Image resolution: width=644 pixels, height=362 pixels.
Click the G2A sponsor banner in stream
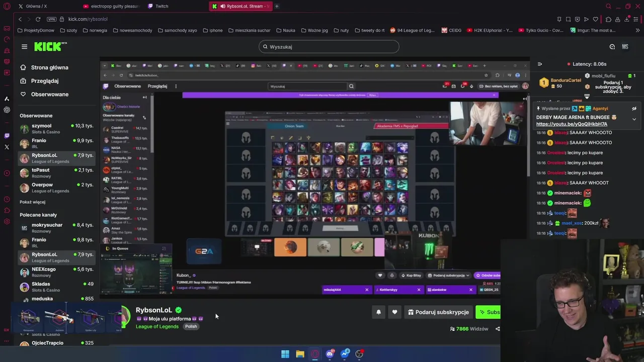204,251
